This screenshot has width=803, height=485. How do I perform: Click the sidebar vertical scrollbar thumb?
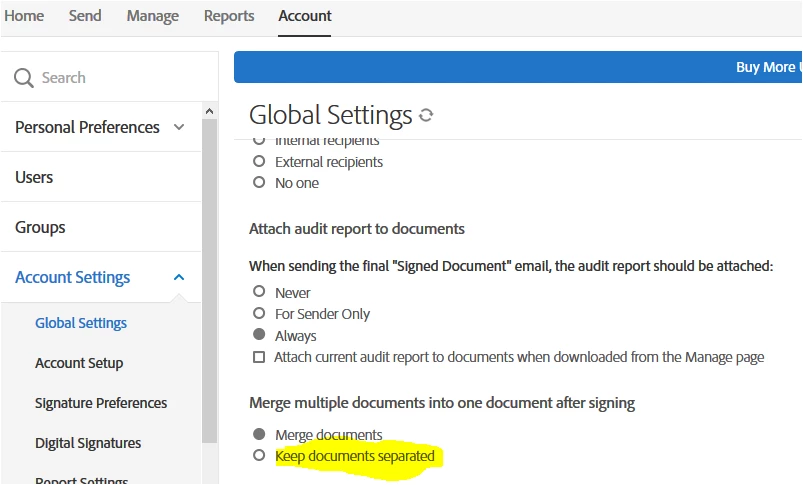209,281
